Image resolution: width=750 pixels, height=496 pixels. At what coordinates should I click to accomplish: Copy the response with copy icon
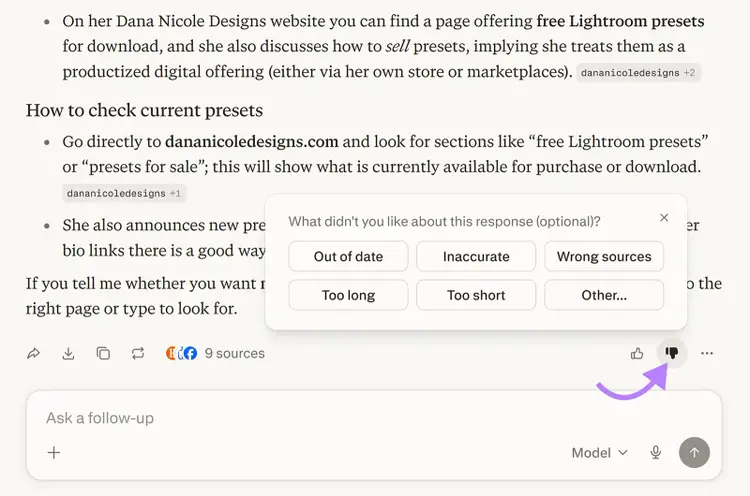103,353
